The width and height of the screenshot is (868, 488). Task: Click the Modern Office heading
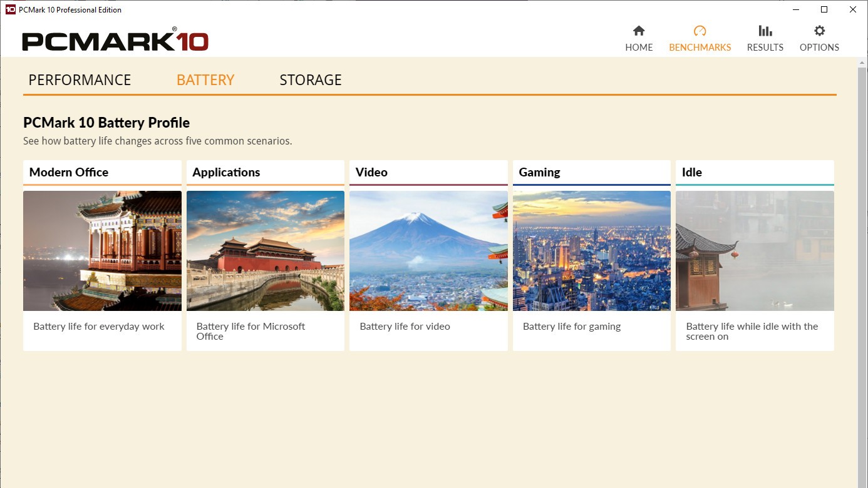click(x=69, y=172)
